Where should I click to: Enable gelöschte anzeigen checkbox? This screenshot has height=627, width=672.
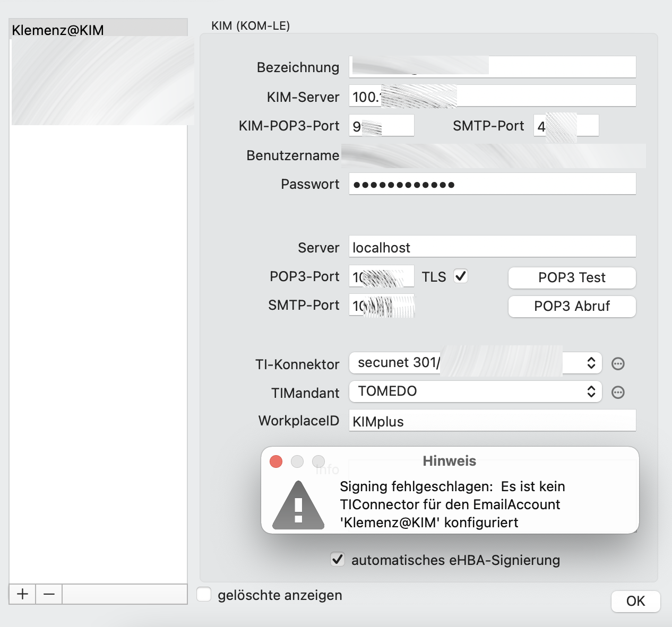[204, 594]
